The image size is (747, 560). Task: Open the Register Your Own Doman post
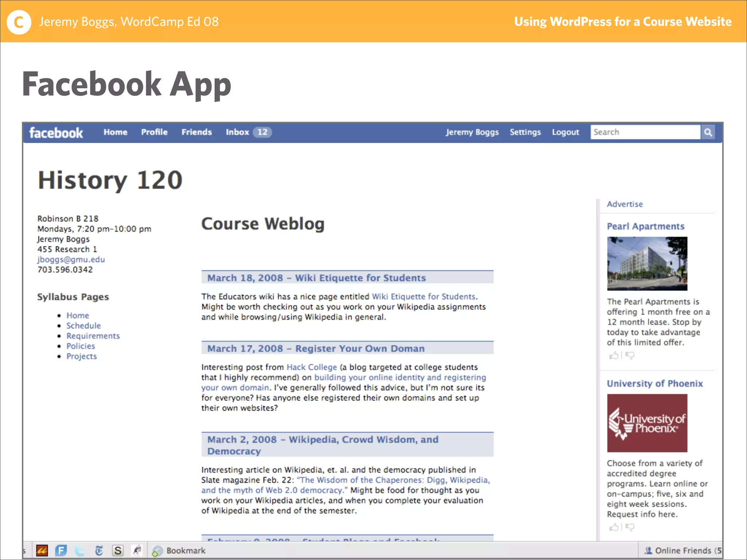pos(316,349)
